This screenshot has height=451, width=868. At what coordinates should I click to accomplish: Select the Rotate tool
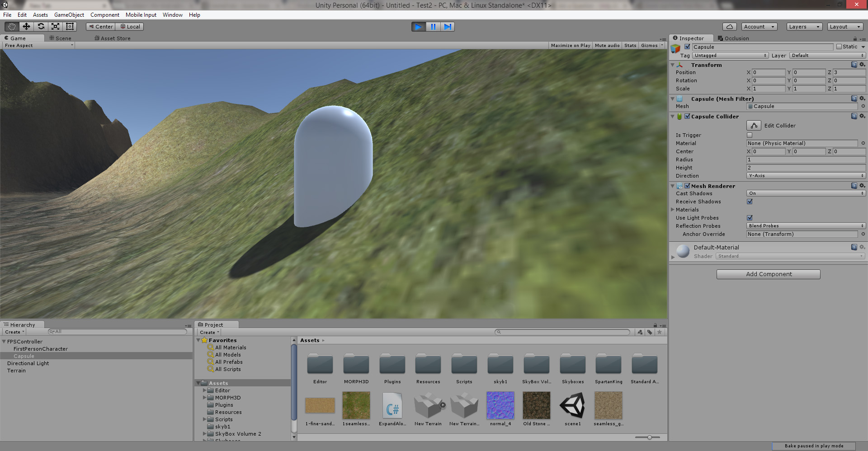click(41, 27)
